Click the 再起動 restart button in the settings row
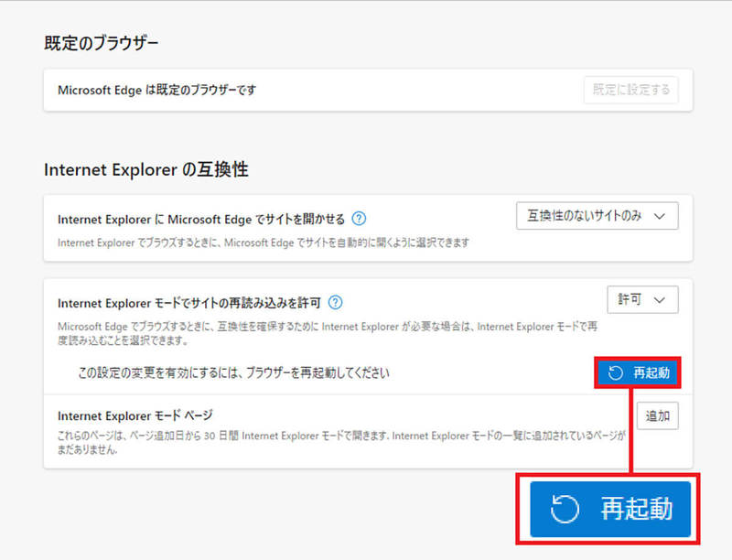The height and width of the screenshot is (560, 732). click(x=638, y=372)
